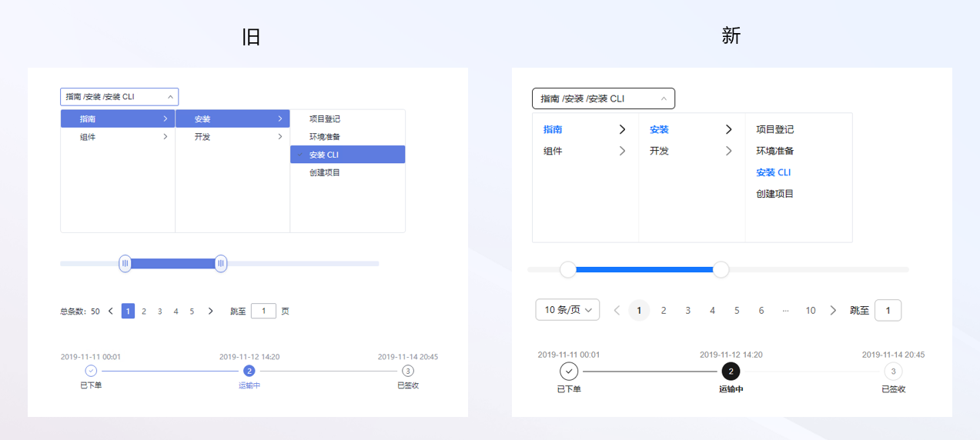Collapse the new (新) cascader select box
Screen dimensions: 980x440
point(664,98)
